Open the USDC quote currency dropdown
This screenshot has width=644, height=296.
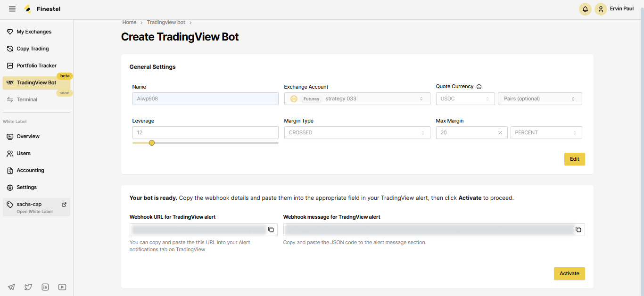[x=465, y=99]
